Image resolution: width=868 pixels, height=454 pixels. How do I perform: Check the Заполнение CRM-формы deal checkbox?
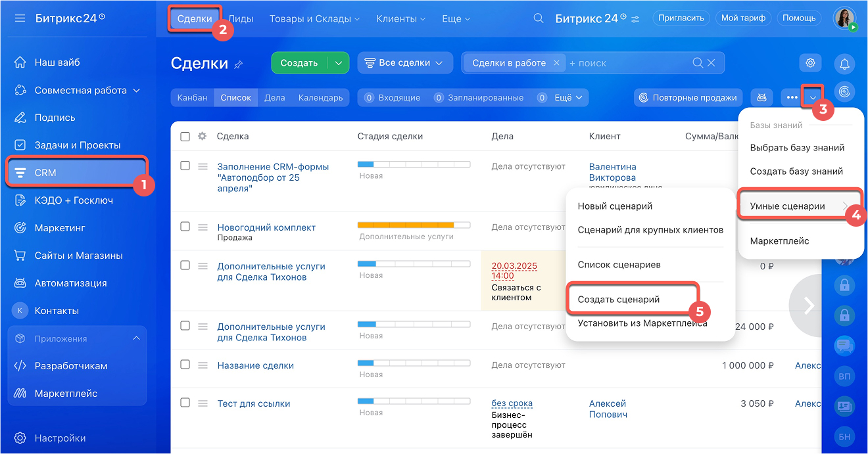[x=185, y=166]
